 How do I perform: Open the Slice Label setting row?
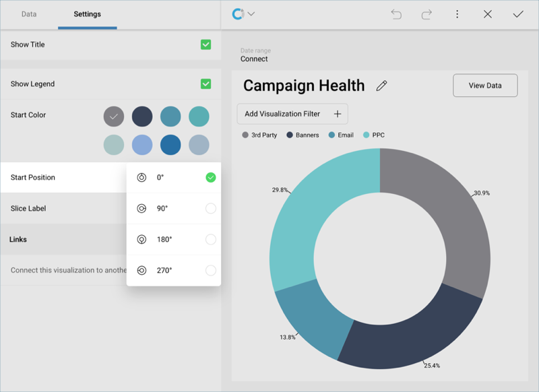point(63,208)
